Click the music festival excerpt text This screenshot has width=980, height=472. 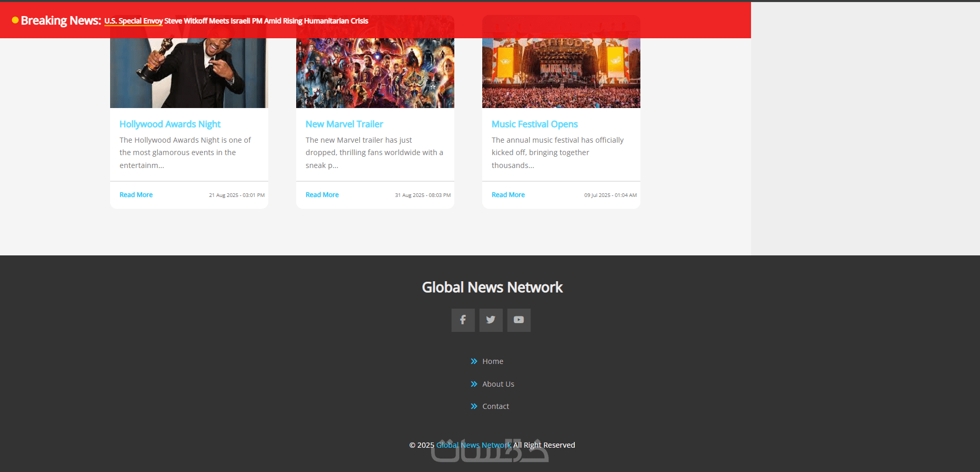click(558, 153)
